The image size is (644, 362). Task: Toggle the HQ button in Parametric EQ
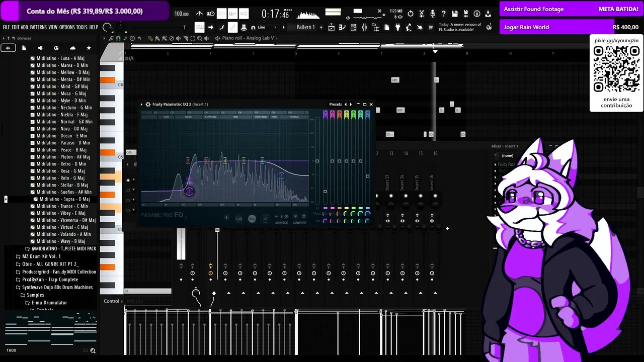point(252,219)
